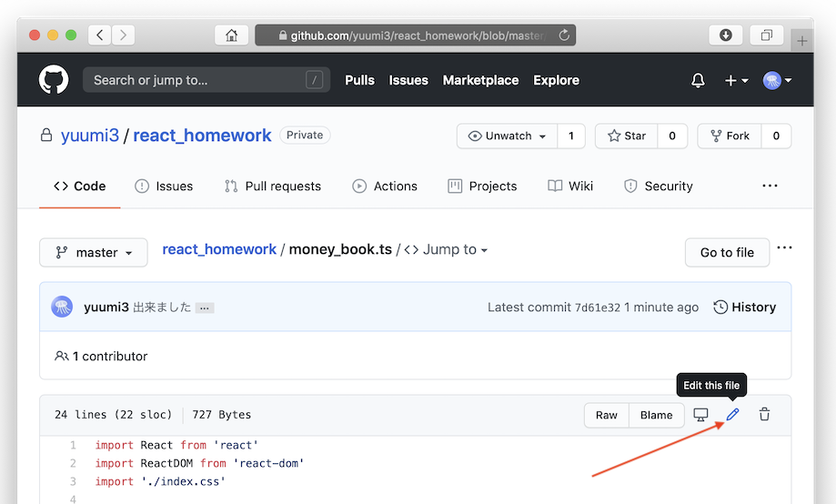
Task: Click the watchers count 1
Action: point(571,136)
